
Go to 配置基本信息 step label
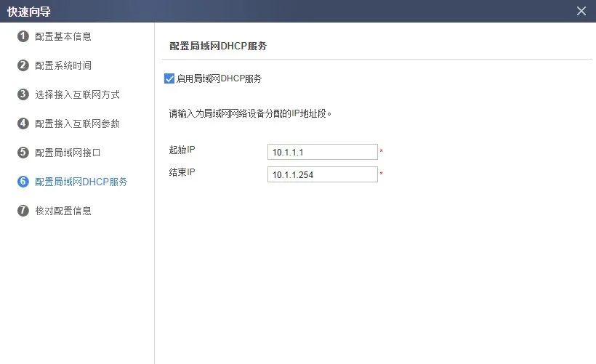63,36
